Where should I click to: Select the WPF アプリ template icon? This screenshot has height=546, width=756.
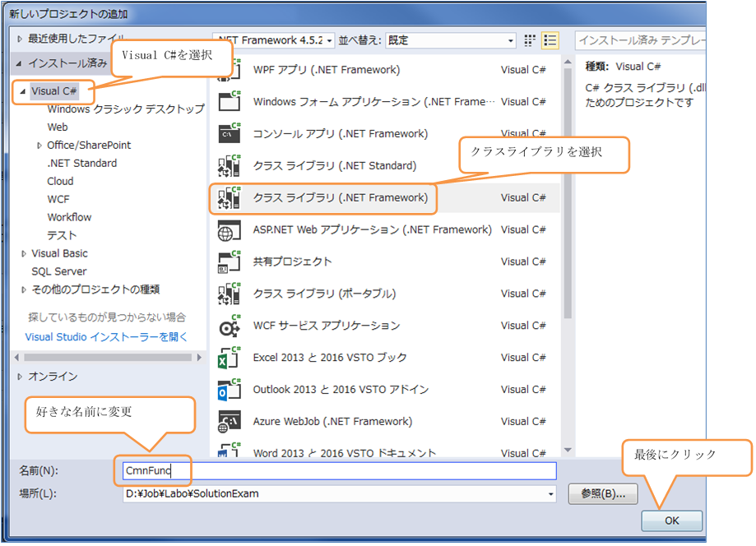[229, 71]
